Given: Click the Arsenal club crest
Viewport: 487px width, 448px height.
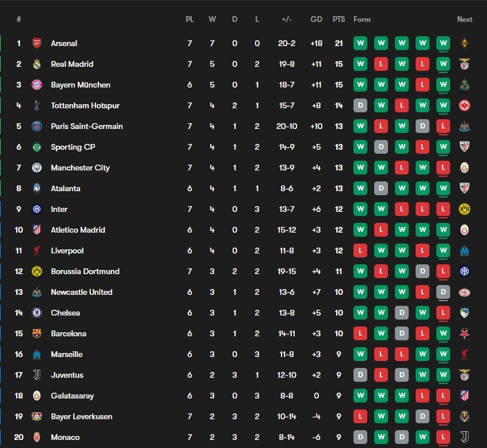Looking at the screenshot, I should click(x=37, y=43).
